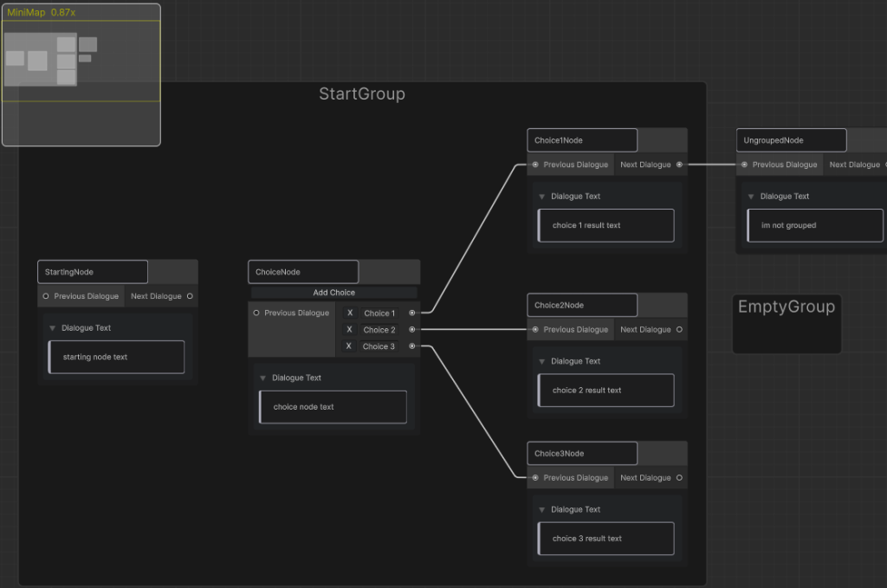Remove Choice 3 with its X button

point(350,346)
